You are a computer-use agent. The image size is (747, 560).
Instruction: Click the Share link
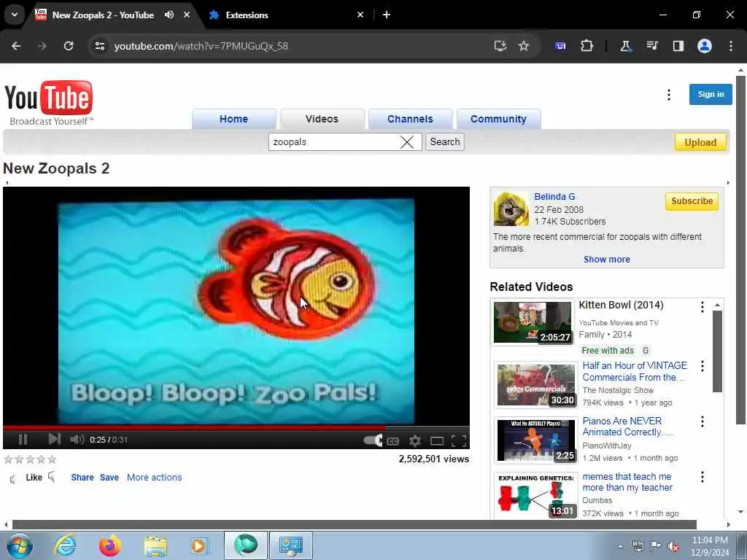click(x=82, y=478)
